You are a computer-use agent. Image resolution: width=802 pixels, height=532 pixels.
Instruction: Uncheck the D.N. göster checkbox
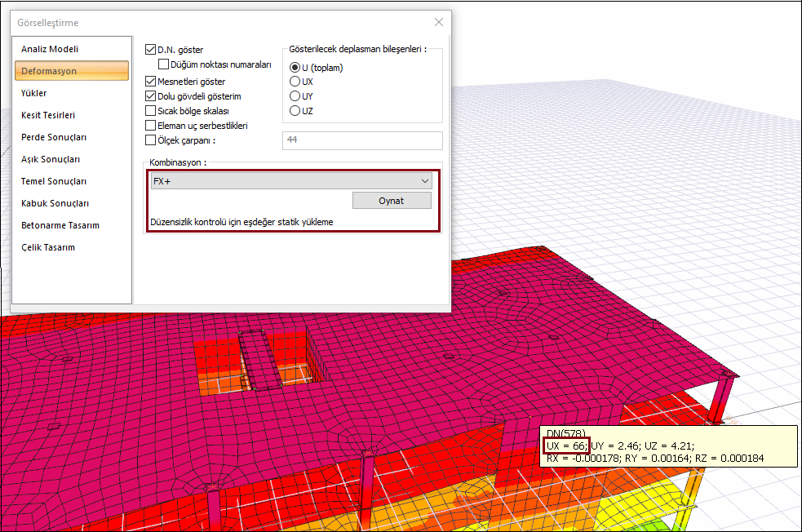pyautogui.click(x=150, y=50)
